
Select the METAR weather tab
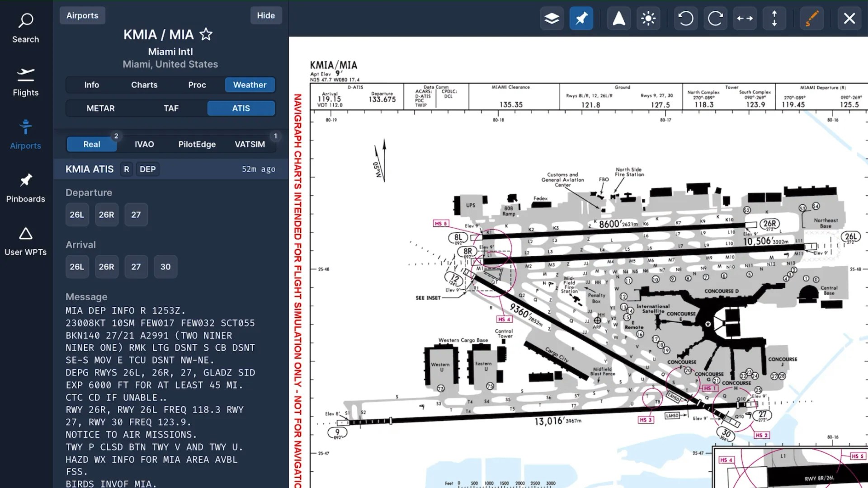[x=100, y=108]
